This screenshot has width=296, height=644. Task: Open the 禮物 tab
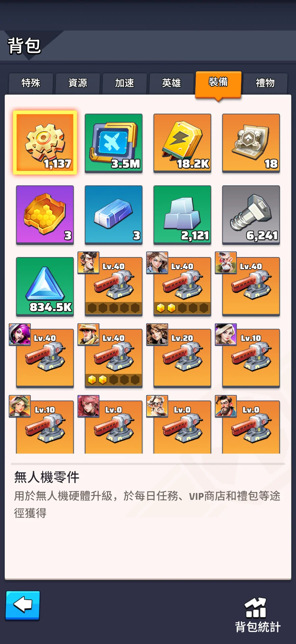(265, 83)
